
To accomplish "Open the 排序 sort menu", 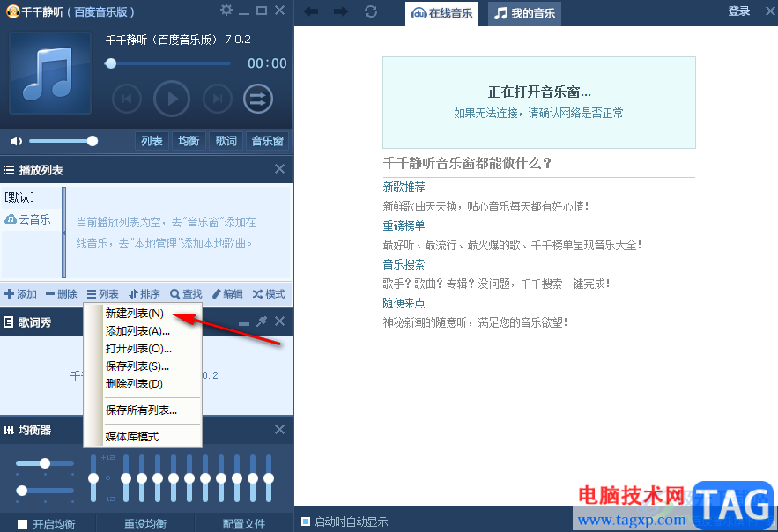I will tap(144, 294).
